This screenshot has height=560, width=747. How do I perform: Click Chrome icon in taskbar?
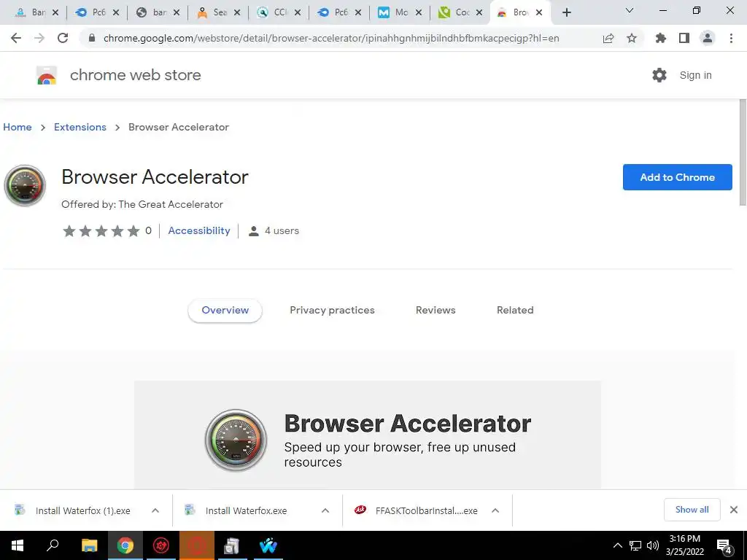point(125,545)
